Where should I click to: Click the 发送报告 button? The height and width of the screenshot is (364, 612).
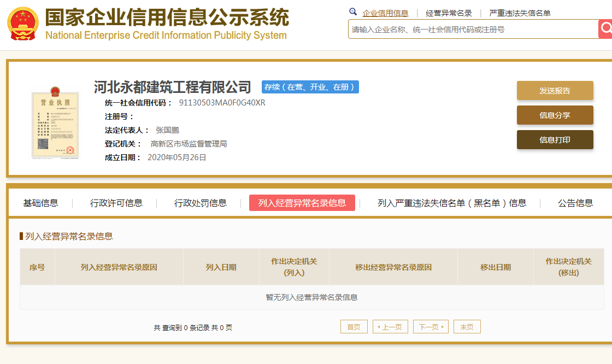(555, 91)
